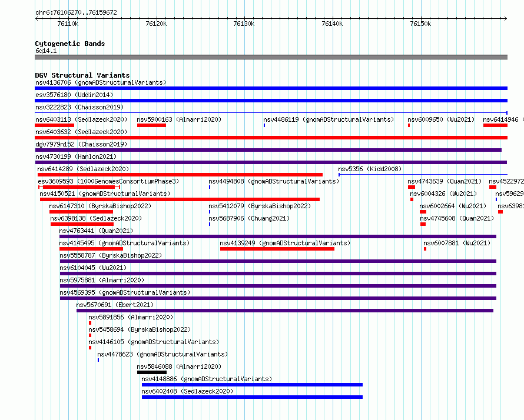
Task: Click the nsv5846088 (Almarri2020) label
Action: click(179, 366)
